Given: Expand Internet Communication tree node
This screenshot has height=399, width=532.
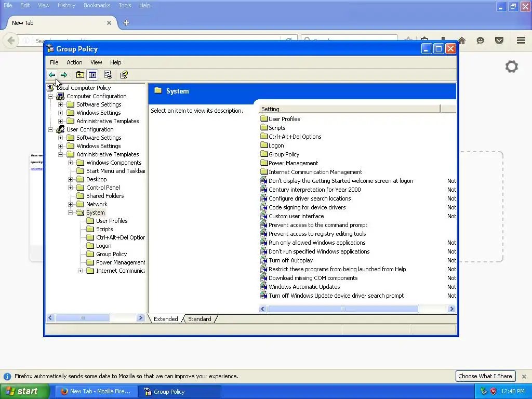Looking at the screenshot, I should (x=80, y=271).
